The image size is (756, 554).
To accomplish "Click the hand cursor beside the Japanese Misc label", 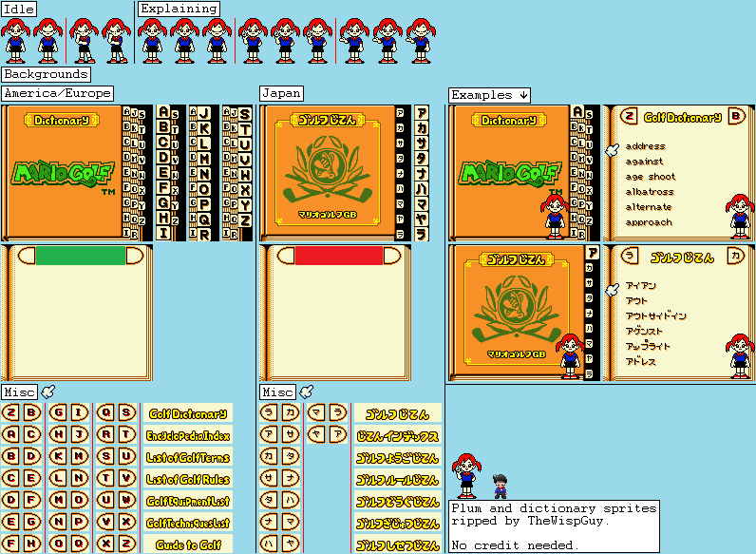I will pos(306,392).
